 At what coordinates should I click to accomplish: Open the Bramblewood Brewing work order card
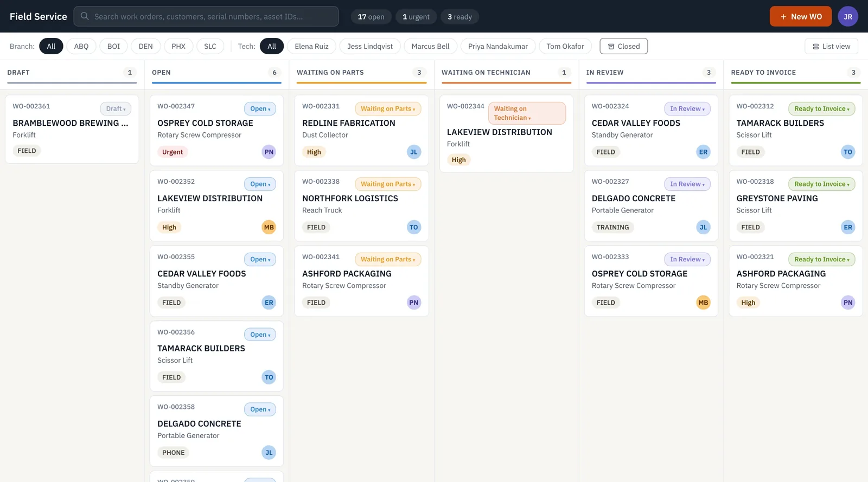(72, 129)
